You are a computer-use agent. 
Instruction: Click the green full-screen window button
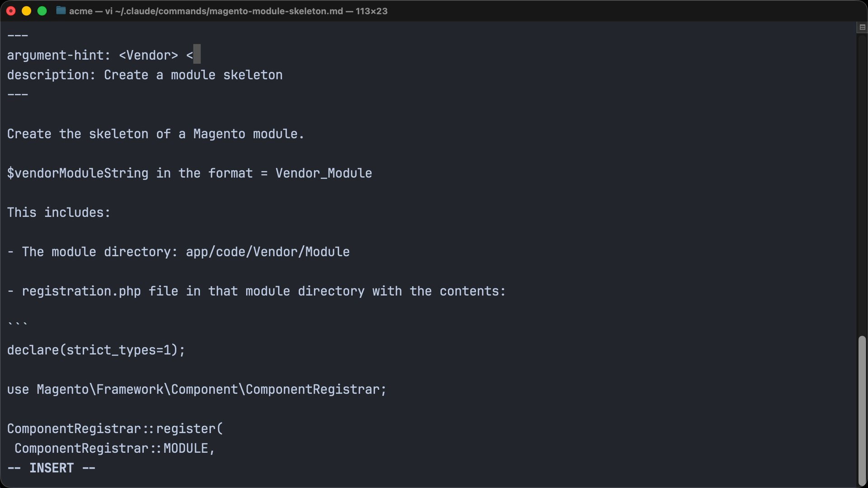point(42,11)
